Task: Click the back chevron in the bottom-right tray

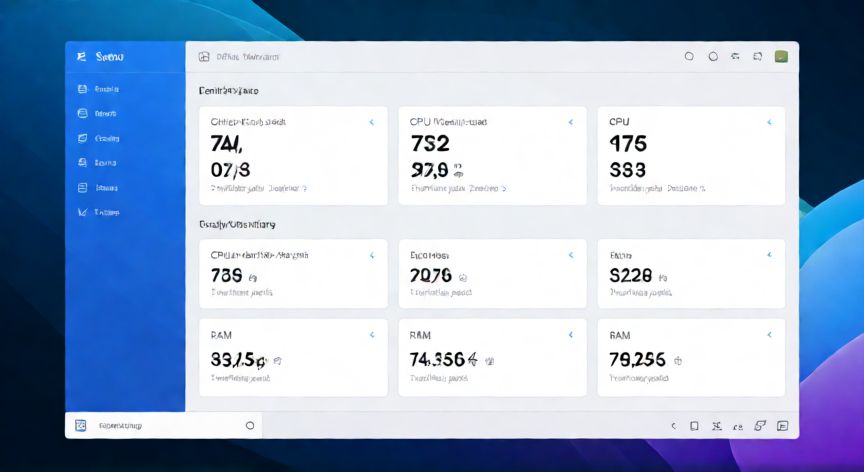Action: click(673, 426)
